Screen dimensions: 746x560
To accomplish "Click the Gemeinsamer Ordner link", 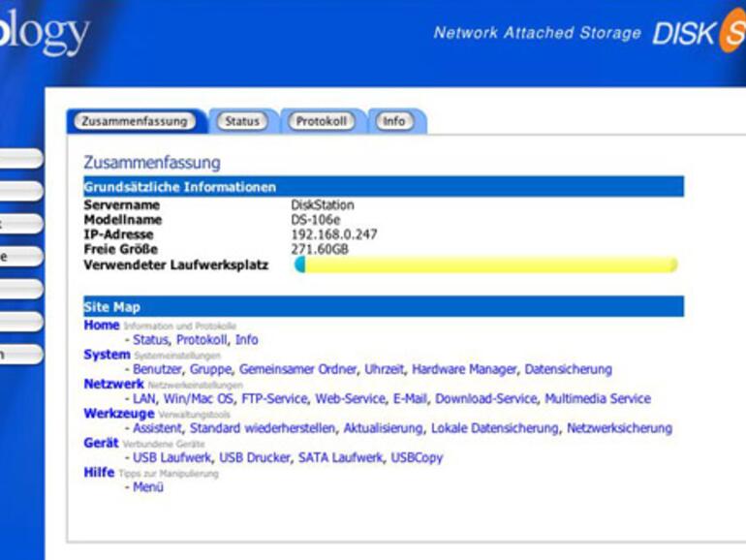I will pyautogui.click(x=297, y=369).
